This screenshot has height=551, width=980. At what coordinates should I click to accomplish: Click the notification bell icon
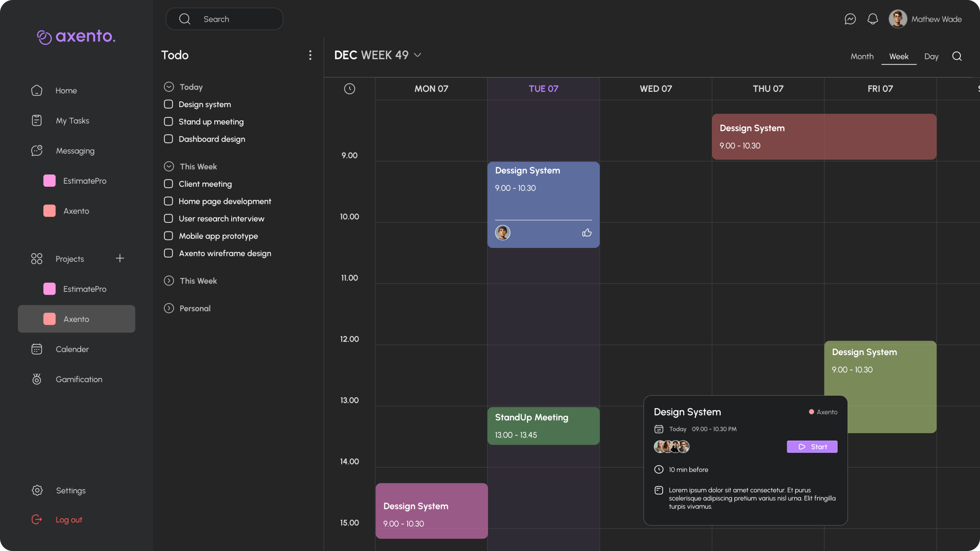coord(872,19)
